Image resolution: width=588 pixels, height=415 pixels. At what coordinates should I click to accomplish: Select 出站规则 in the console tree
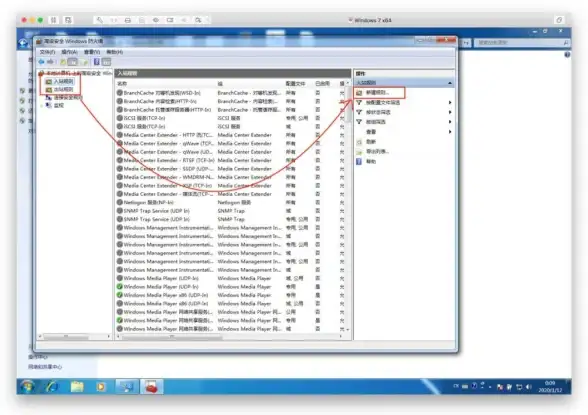coord(63,90)
